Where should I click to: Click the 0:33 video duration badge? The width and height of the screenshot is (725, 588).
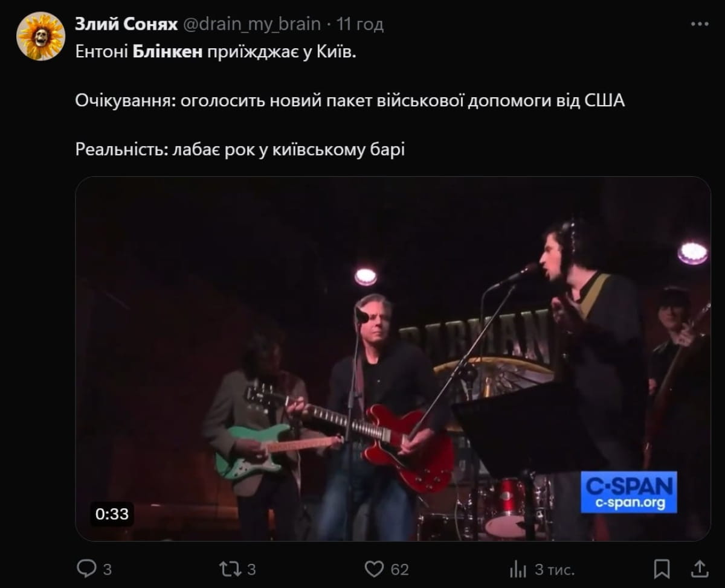point(112,514)
